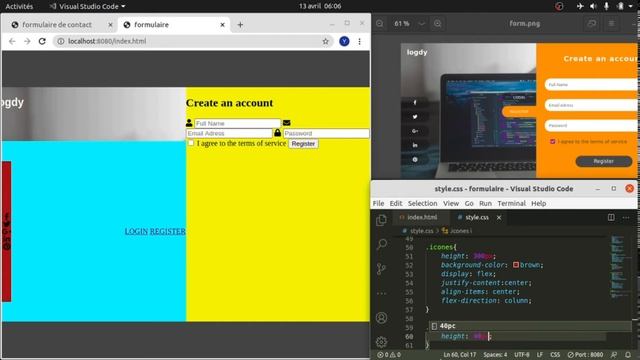Bookmark this page with the star icon

(325, 41)
